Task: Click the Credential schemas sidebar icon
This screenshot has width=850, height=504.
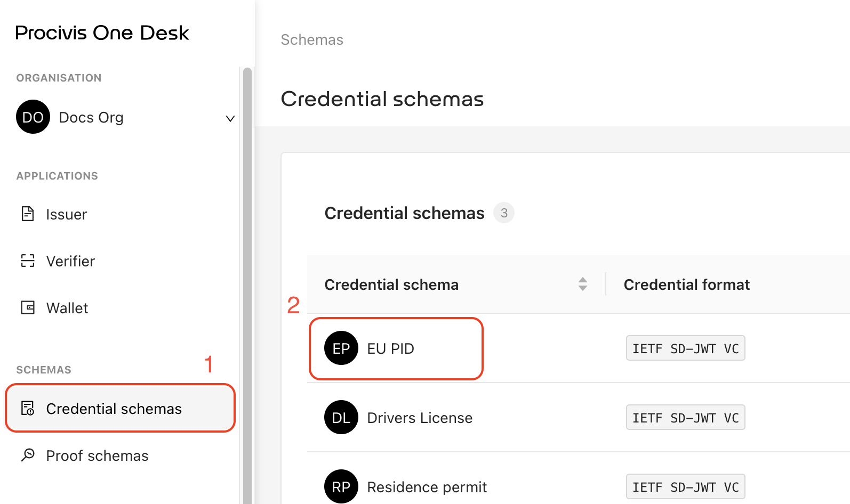Action: point(28,408)
